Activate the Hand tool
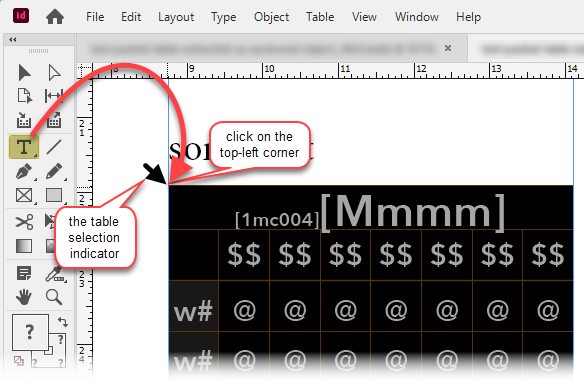The height and width of the screenshot is (385, 584). point(24,298)
